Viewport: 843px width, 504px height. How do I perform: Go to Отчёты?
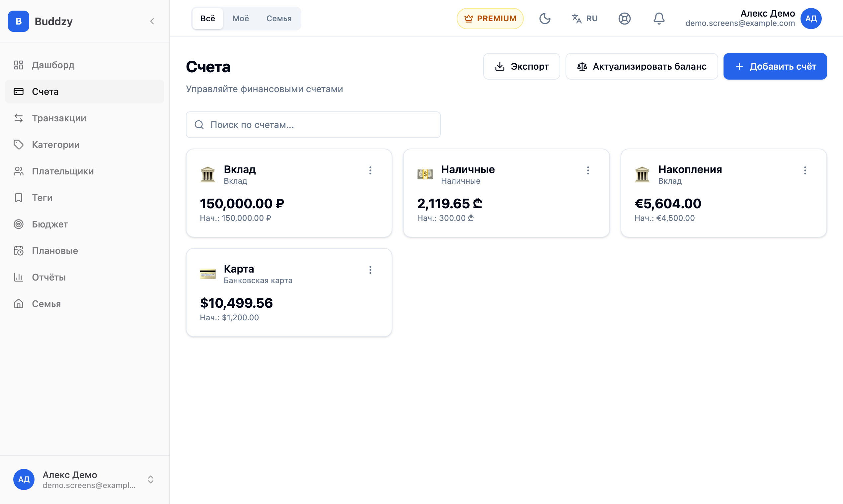point(85,277)
